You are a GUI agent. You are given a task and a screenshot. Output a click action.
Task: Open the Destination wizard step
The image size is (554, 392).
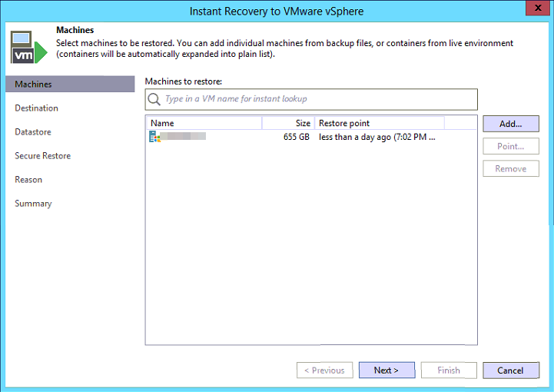coord(36,108)
